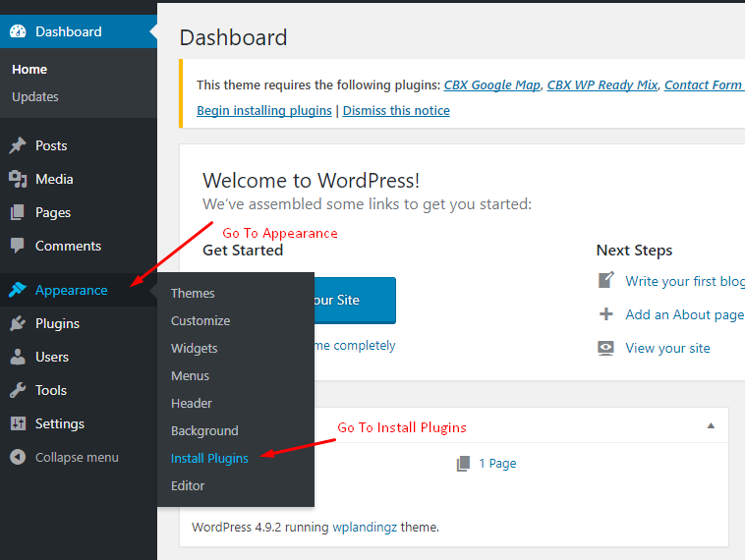This screenshot has height=560, width=745.
Task: Click the Comments speech bubble icon
Action: (x=18, y=246)
